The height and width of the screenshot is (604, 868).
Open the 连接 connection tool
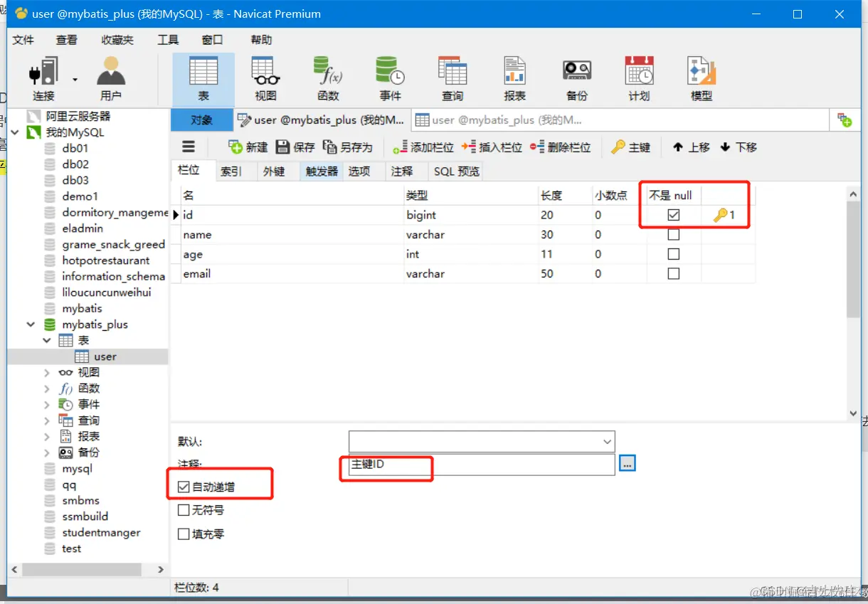pos(43,79)
